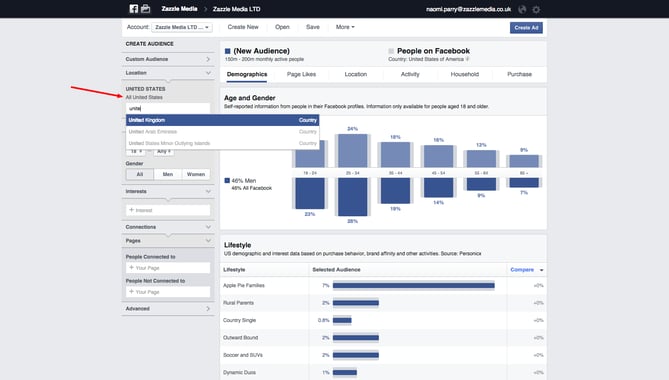Collapse the Connections section

pos(168,227)
